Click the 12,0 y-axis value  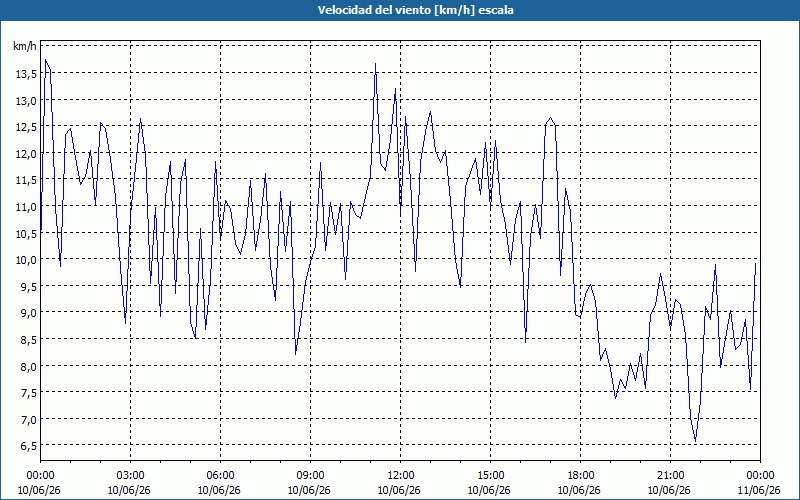coord(26,153)
